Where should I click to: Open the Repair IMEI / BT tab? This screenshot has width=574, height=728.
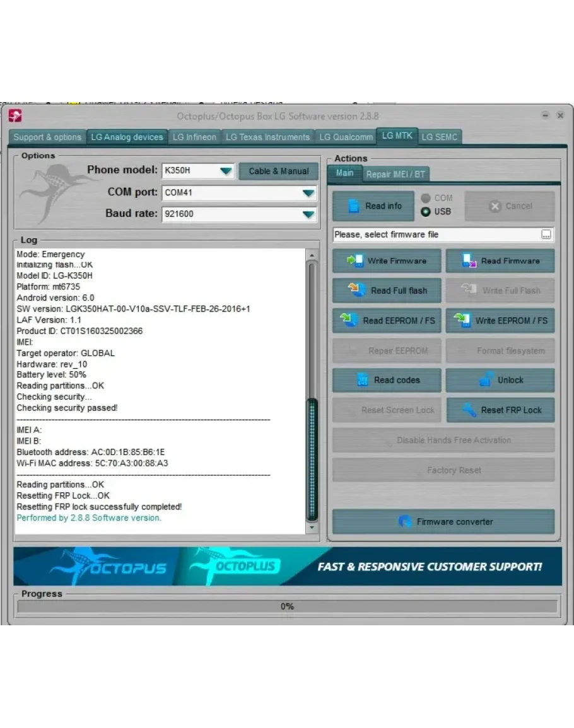(x=395, y=174)
